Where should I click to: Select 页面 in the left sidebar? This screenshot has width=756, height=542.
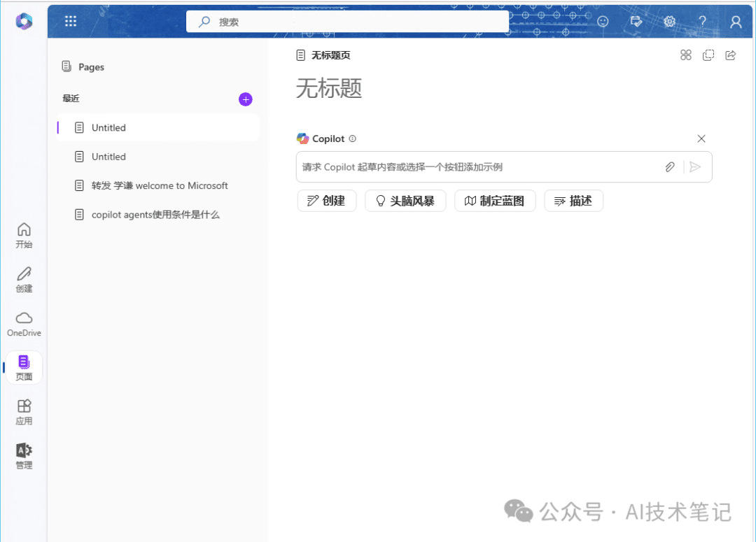[24, 368]
